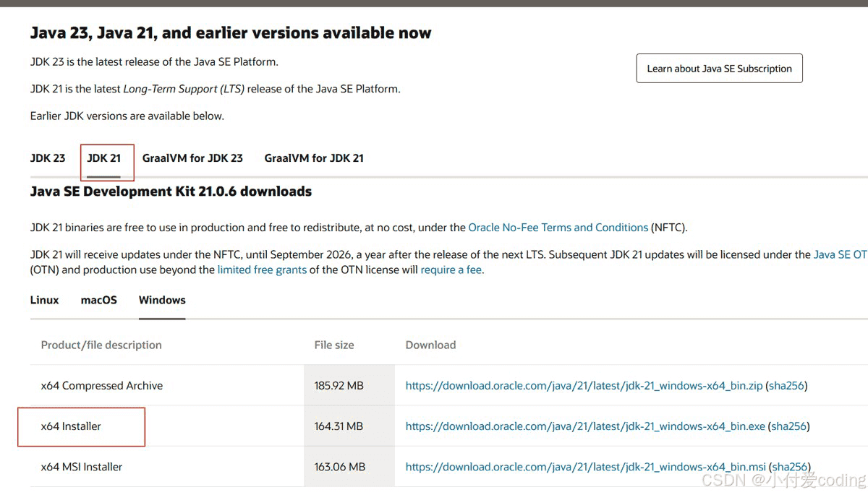The width and height of the screenshot is (868, 495).
Task: Open Oracle No-Fee Terms and Conditions link
Action: 558,228
